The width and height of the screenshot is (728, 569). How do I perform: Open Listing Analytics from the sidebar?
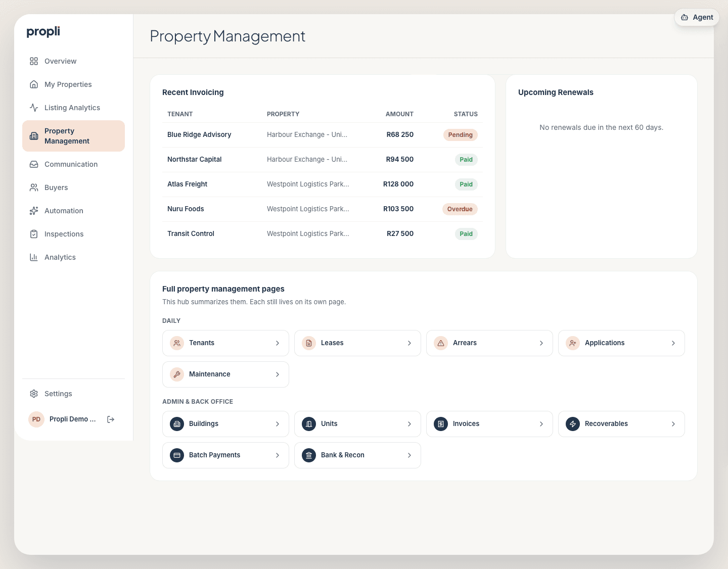pyautogui.click(x=73, y=108)
